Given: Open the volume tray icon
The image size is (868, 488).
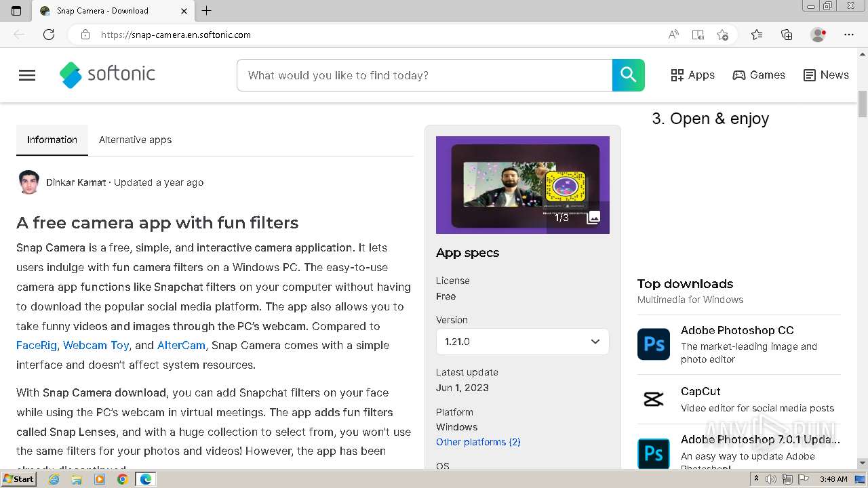Looking at the screenshot, I should pyautogui.click(x=771, y=479).
